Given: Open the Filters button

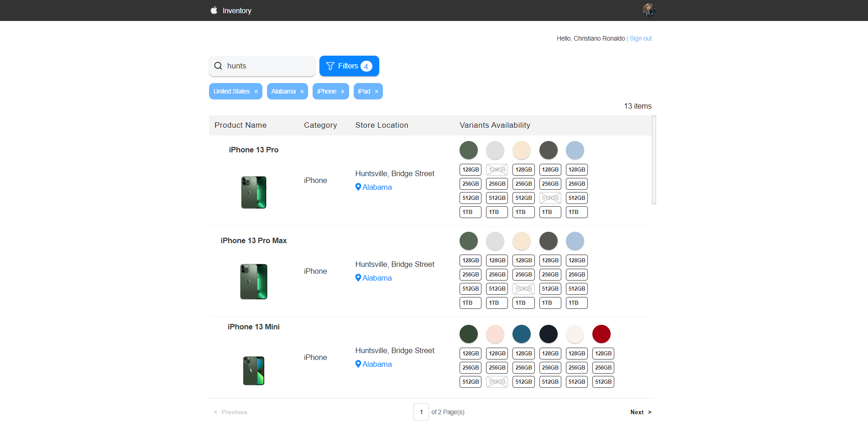Looking at the screenshot, I should pos(349,66).
